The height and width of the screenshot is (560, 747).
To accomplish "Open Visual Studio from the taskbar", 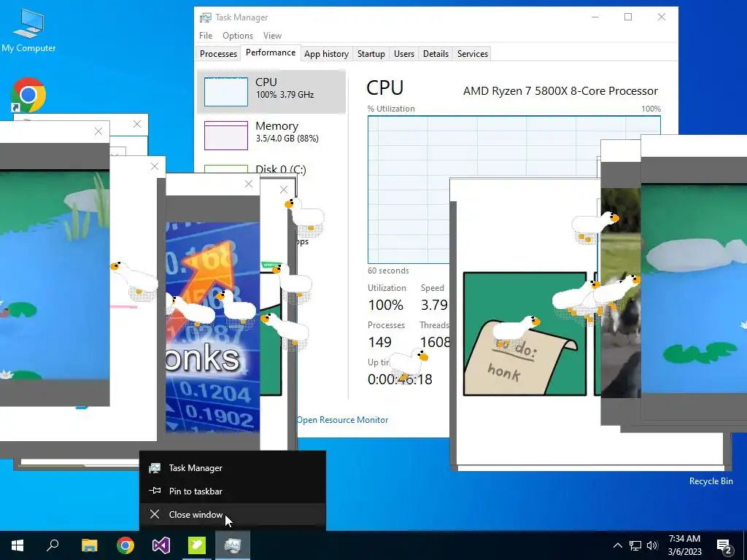I will coord(161,545).
